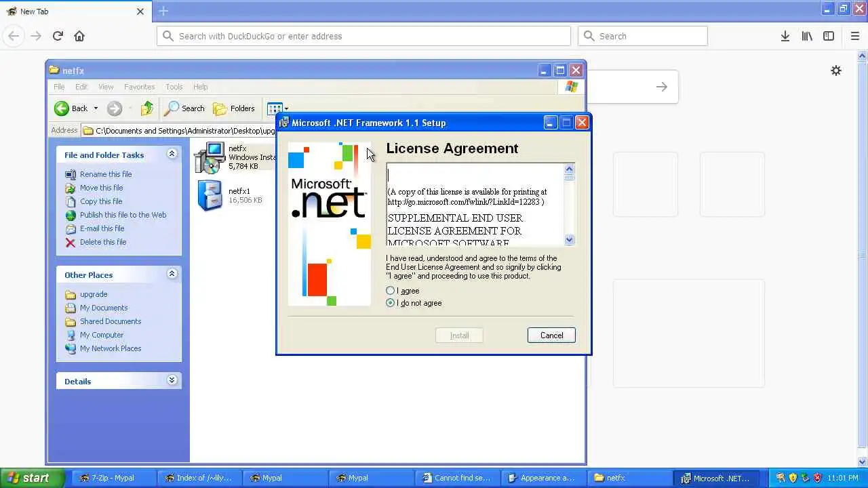The width and height of the screenshot is (868, 488).
Task: Click Explorer Search toolbar button
Action: 184,108
